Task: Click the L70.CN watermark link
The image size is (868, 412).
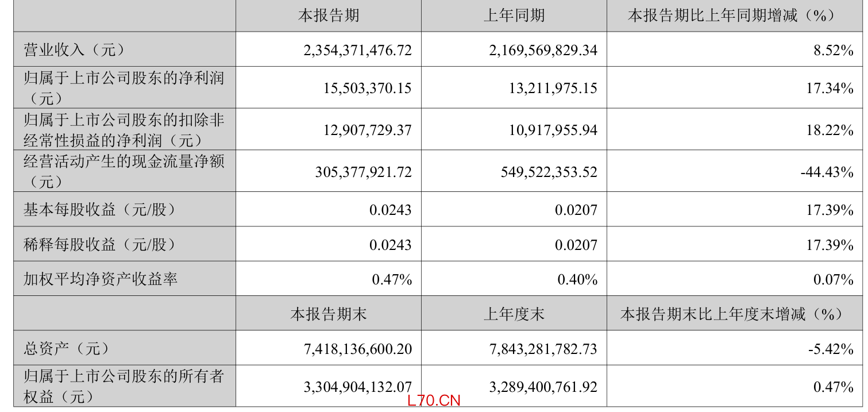Action: (x=434, y=401)
